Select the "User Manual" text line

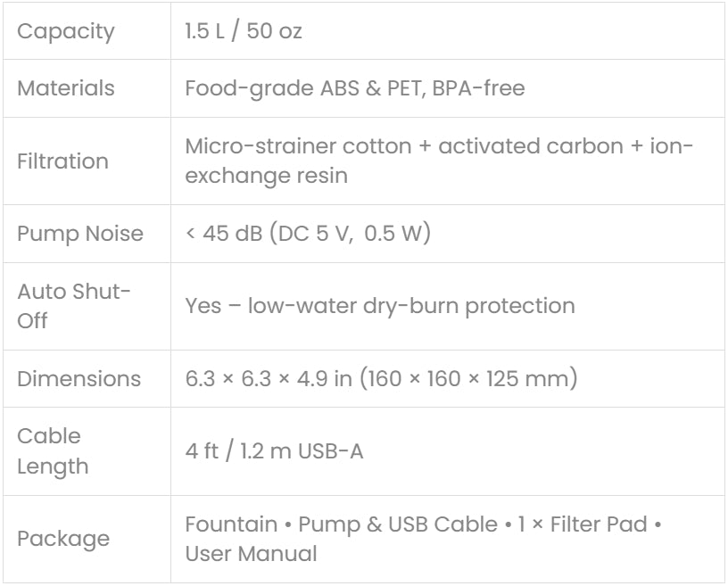(251, 554)
